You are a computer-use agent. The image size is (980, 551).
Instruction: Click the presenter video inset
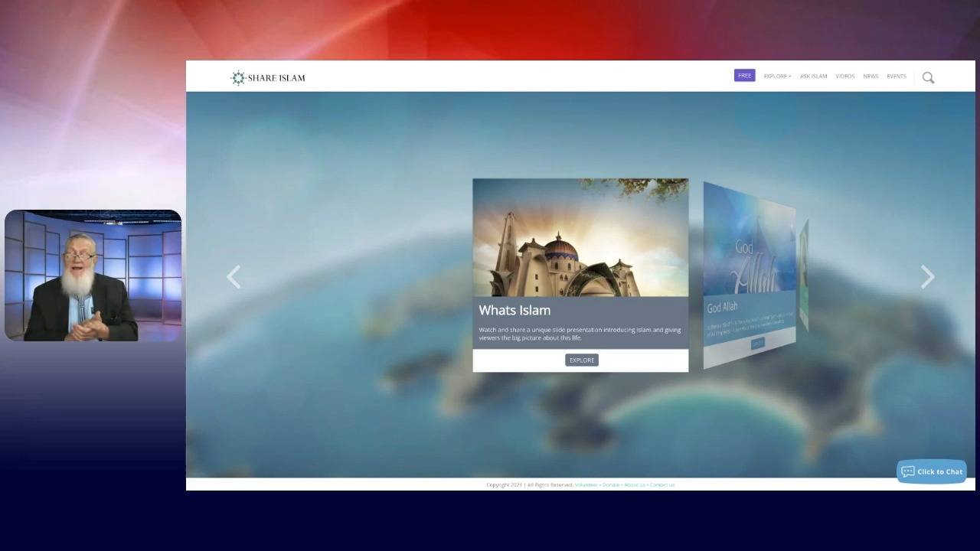pyautogui.click(x=93, y=275)
